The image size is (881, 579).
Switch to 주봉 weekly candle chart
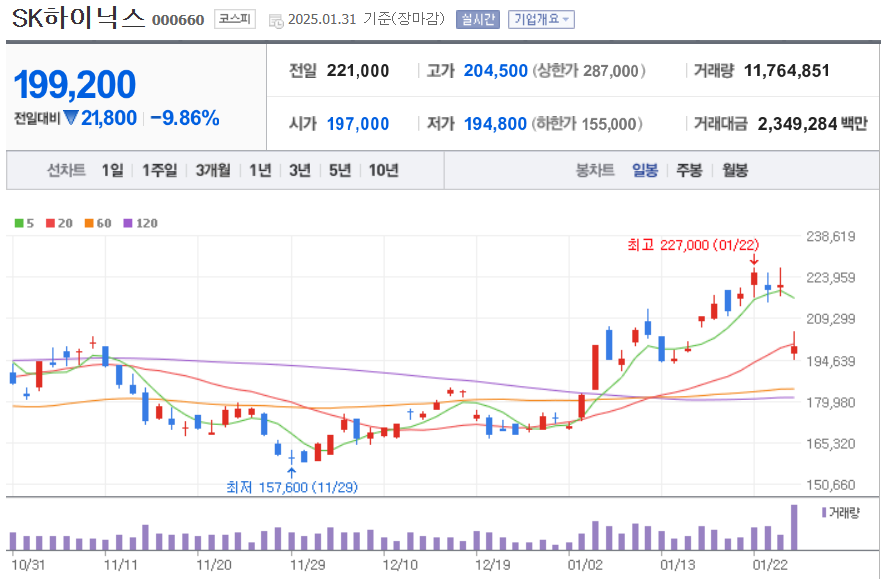click(689, 170)
